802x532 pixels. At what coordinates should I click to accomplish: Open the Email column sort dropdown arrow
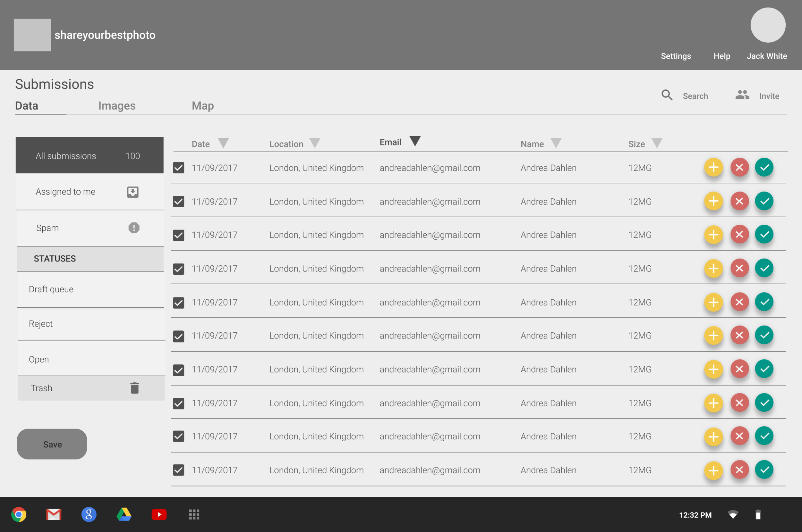(x=415, y=141)
